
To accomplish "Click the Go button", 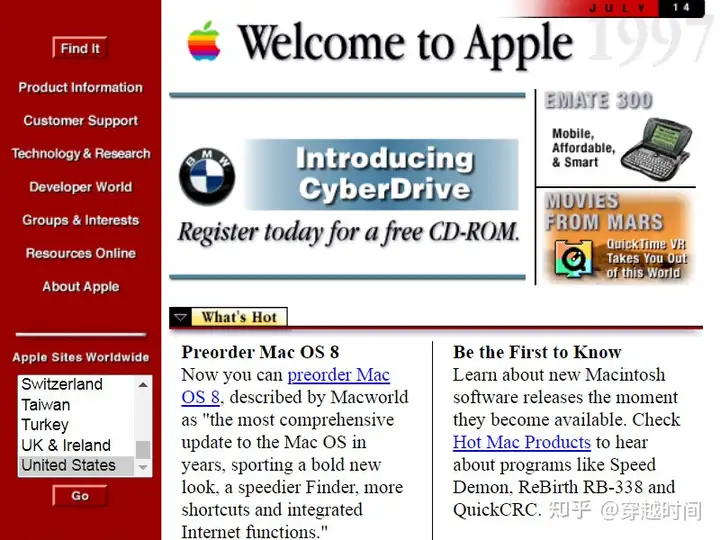I will point(80,496).
